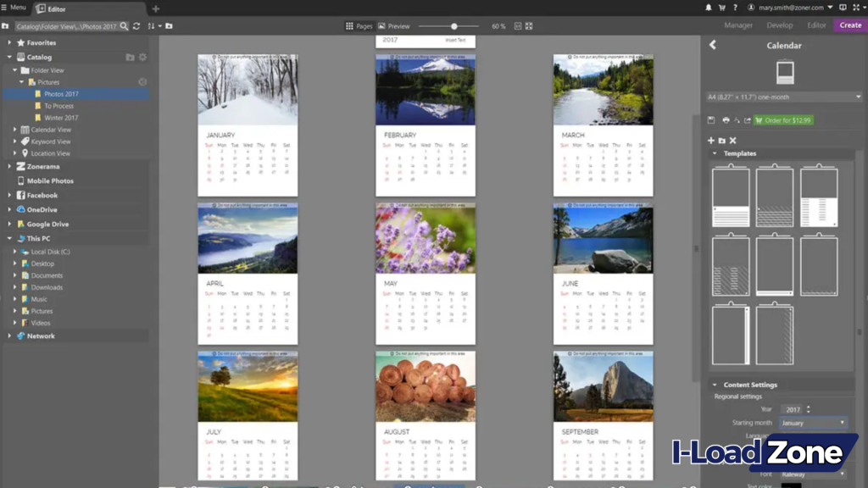Click the Save icon above the Templates section
Screen dimensions: 868x488
click(711, 120)
